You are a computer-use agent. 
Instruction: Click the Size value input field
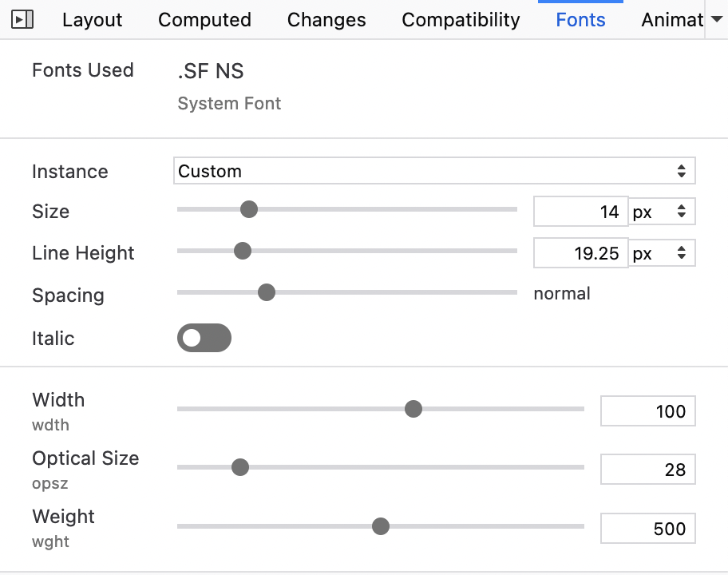[x=580, y=212]
